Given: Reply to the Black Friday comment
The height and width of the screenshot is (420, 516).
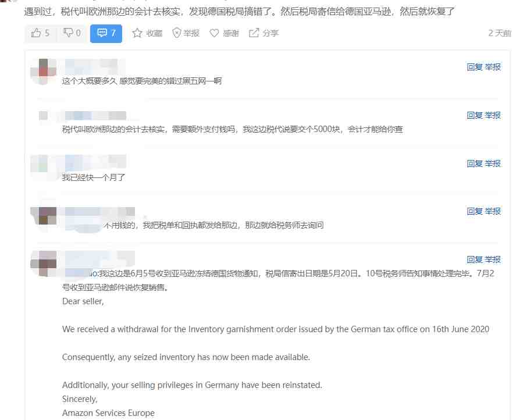Looking at the screenshot, I should click(x=475, y=67).
